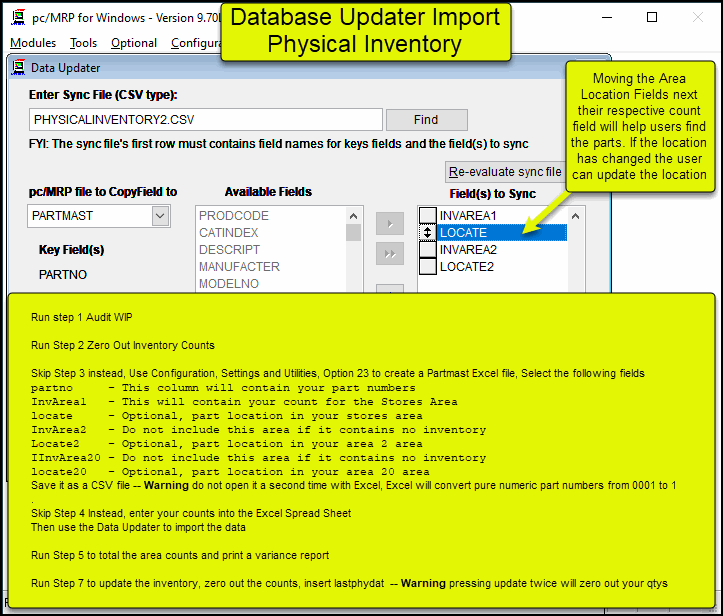Image resolution: width=723 pixels, height=616 pixels.
Task: Click the Data Updater window icon
Action: (x=18, y=67)
